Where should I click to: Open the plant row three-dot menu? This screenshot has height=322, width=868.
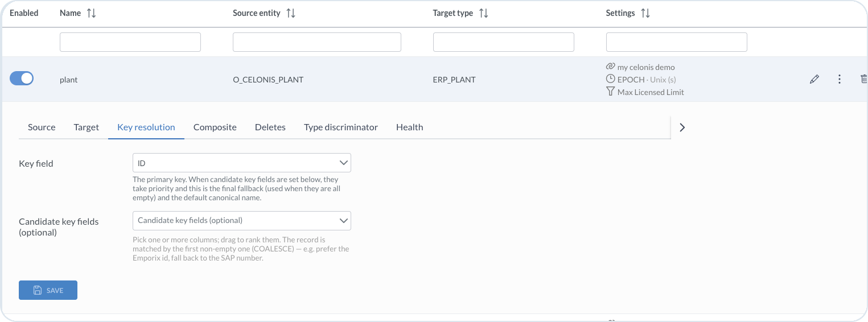tap(840, 80)
